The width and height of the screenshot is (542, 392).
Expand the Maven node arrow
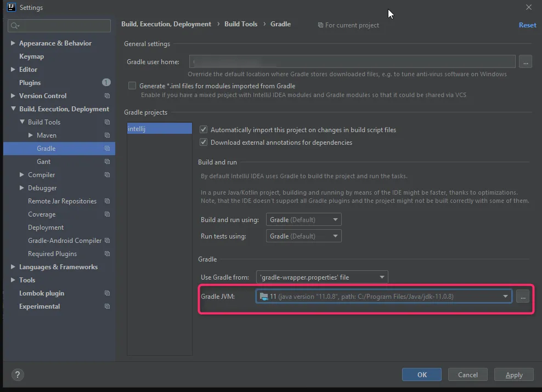click(30, 135)
